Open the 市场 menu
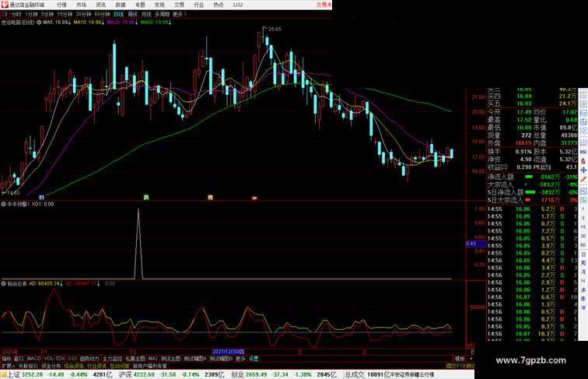This screenshot has height=379, width=588. click(81, 5)
